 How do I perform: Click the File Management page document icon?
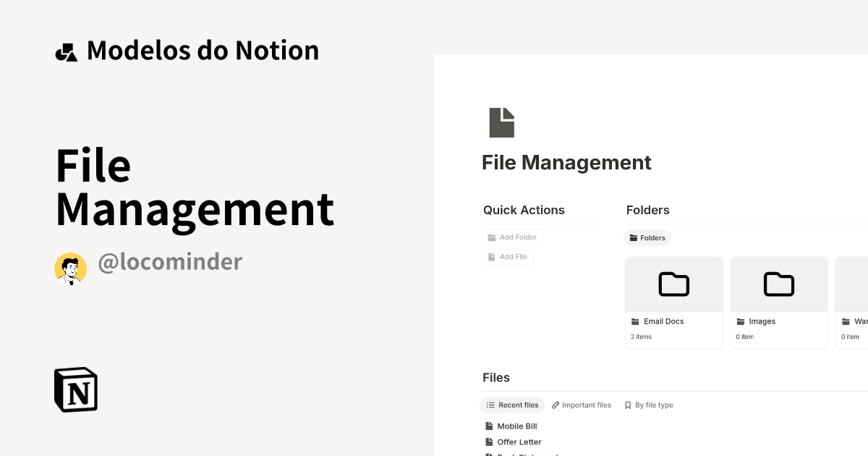501,122
